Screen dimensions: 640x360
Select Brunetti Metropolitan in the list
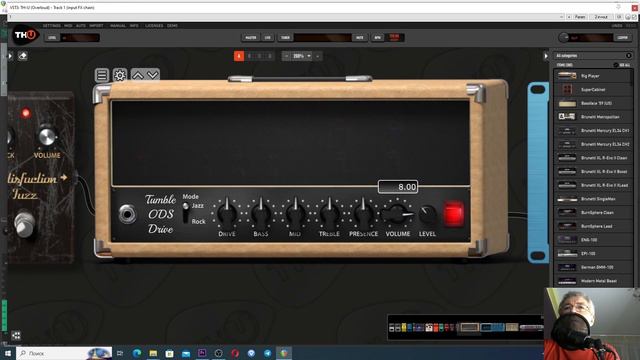[x=593, y=117]
